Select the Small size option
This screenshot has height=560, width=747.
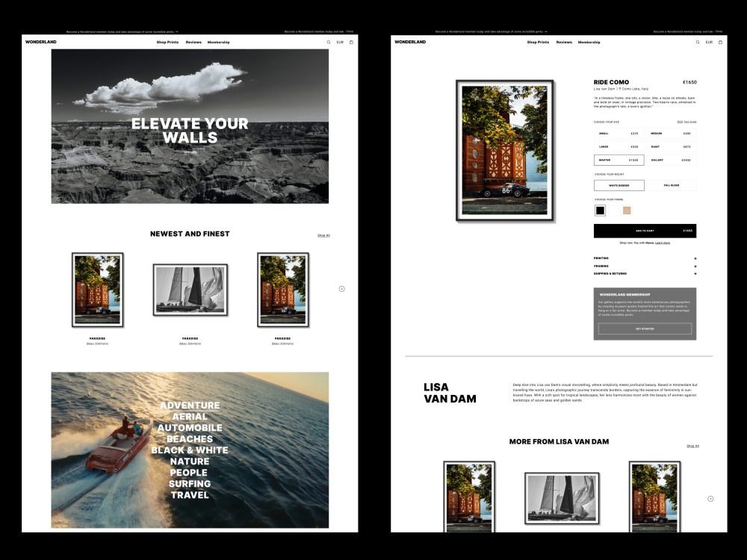coord(619,134)
